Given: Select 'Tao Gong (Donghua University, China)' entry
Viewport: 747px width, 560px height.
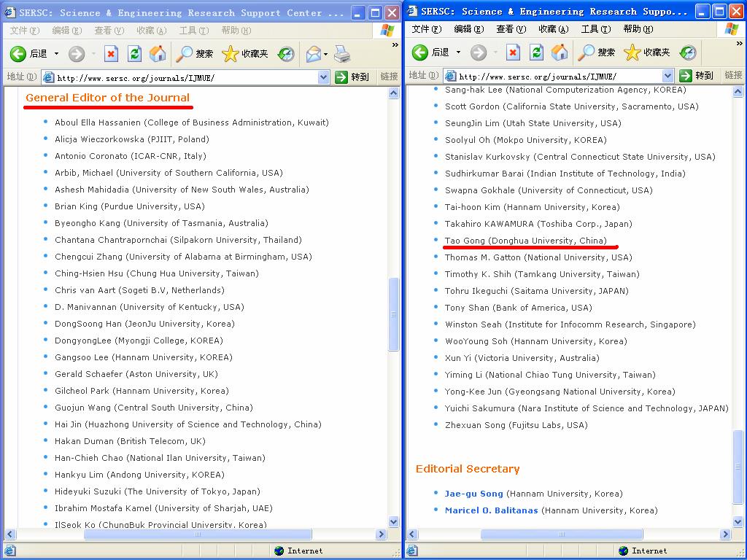Looking at the screenshot, I should point(526,241).
